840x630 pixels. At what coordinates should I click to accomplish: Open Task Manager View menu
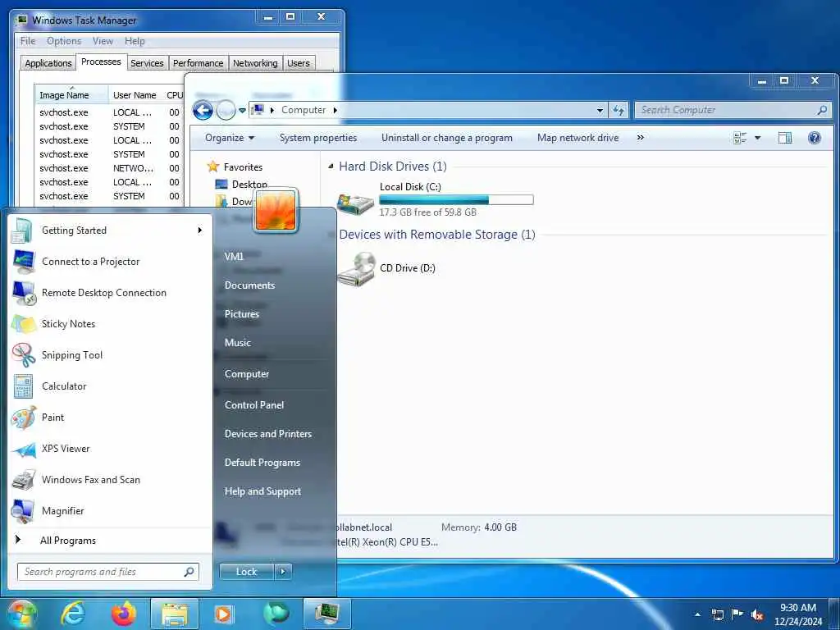coord(103,41)
